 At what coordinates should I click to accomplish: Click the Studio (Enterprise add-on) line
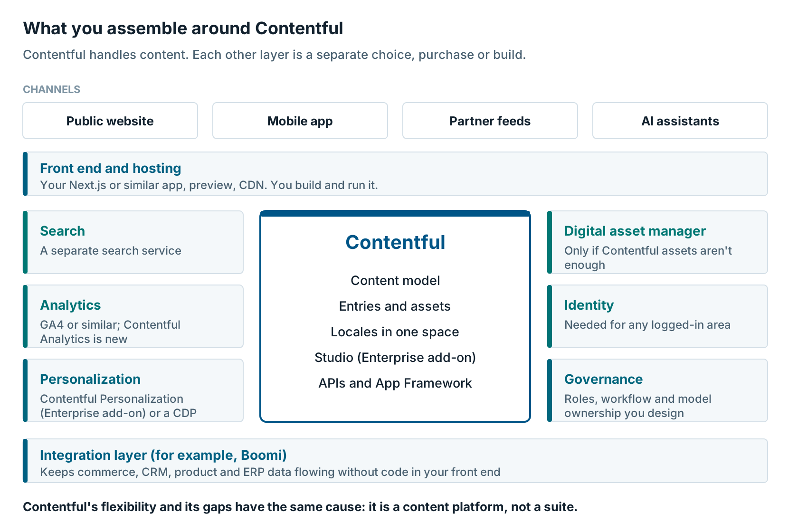[x=395, y=358]
